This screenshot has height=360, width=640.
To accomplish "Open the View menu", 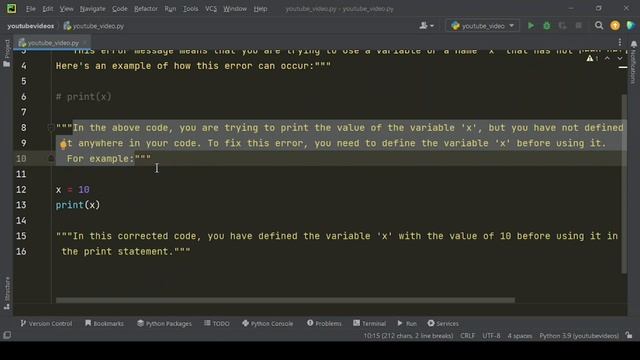I will point(66,9).
